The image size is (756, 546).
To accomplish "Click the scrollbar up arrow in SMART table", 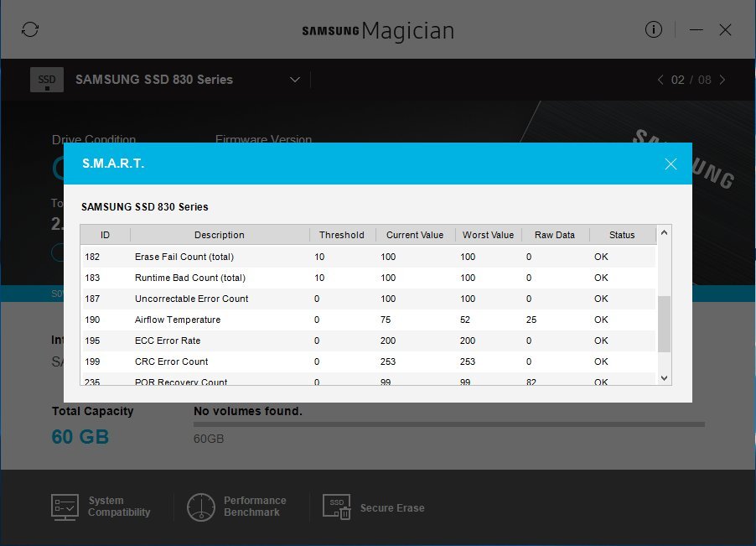I will click(x=664, y=233).
